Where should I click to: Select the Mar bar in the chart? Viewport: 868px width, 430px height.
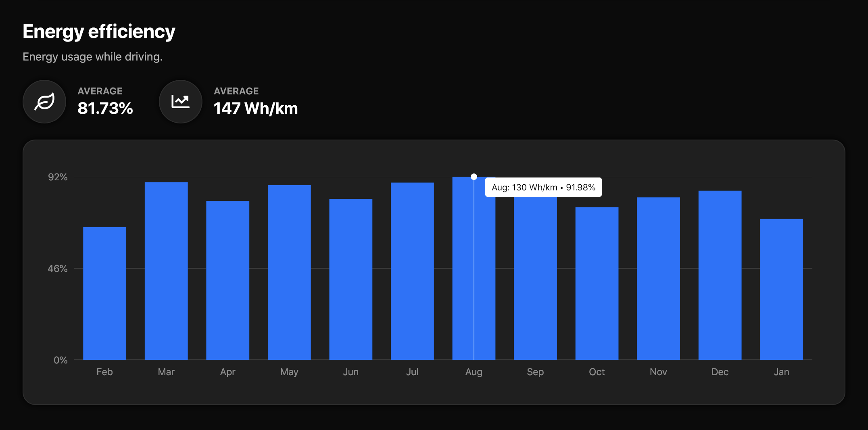coord(166,271)
